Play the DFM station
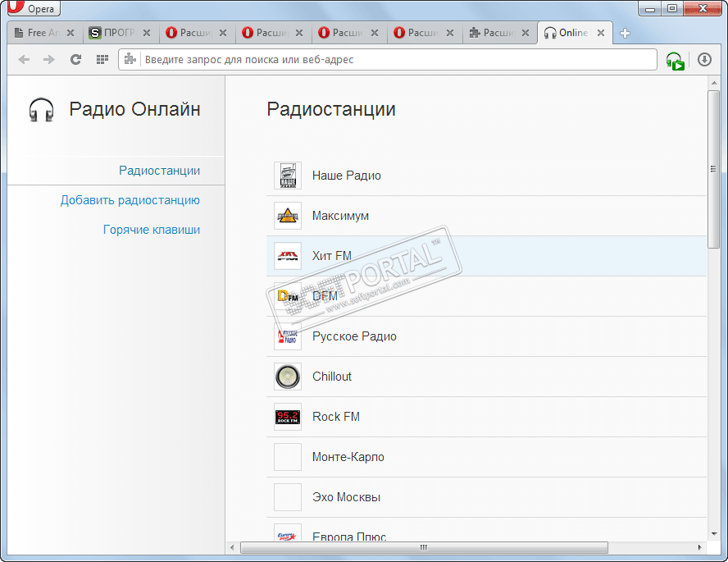 487,296
